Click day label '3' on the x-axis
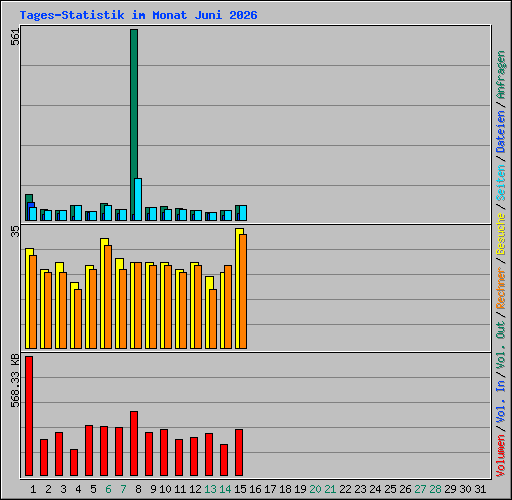Screen dimensions: 512x500 (x=63, y=489)
